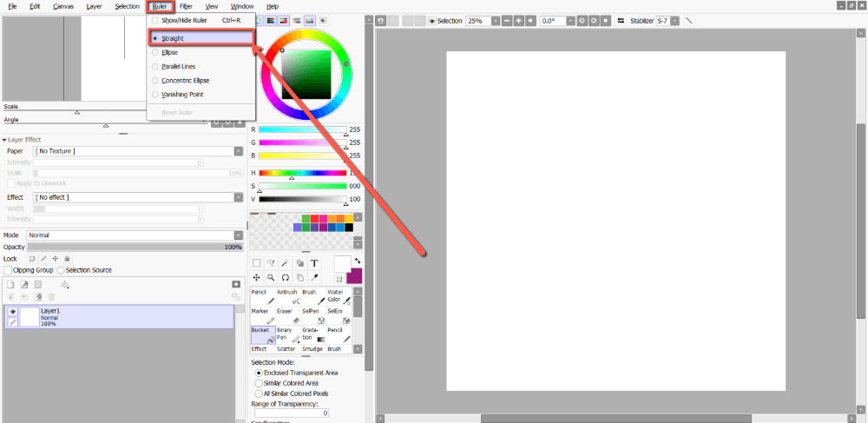Select the rectangular Selection tool
868x423 pixels.
click(257, 263)
